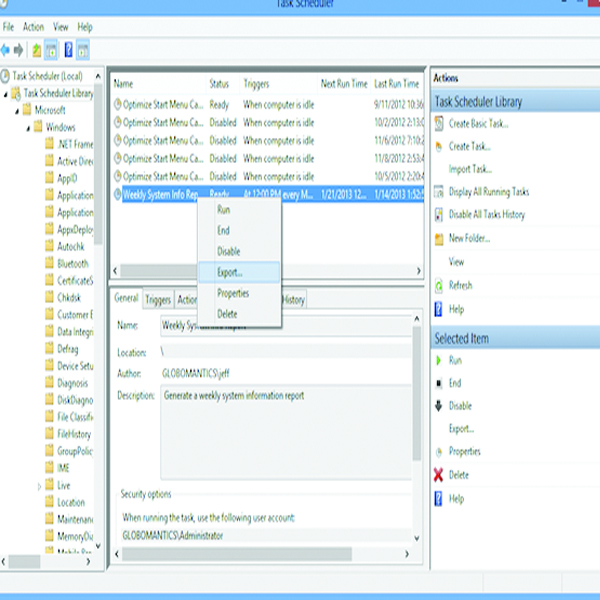Sort tasks by the Name column header
Viewport: 600px width, 600px height.
pos(159,84)
